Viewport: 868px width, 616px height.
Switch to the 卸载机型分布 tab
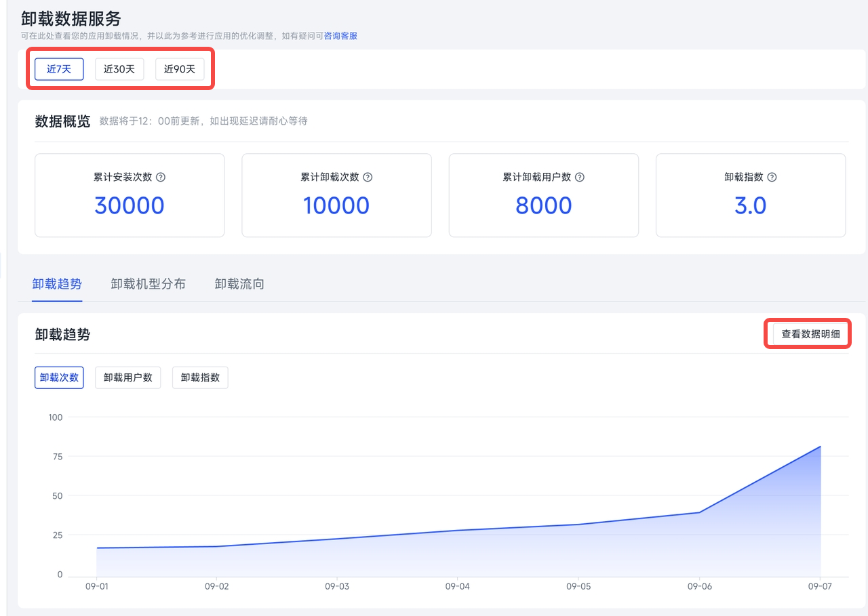148,284
